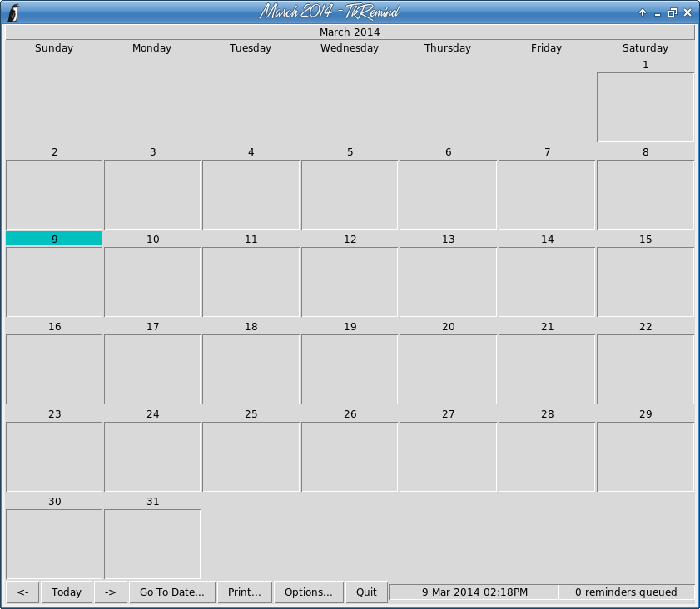
Task: Open the Go To Date... dialog
Action: (x=171, y=592)
